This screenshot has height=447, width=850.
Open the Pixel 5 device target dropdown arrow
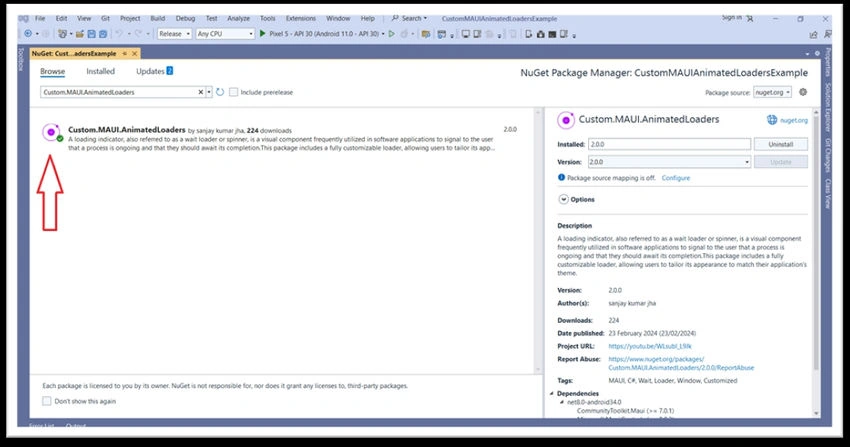(x=383, y=34)
